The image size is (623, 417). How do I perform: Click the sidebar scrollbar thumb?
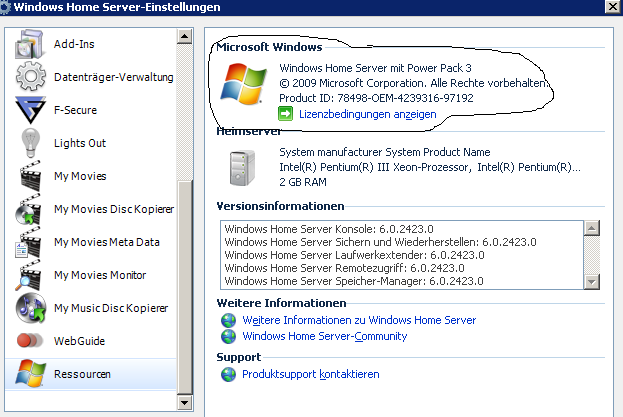(184, 288)
